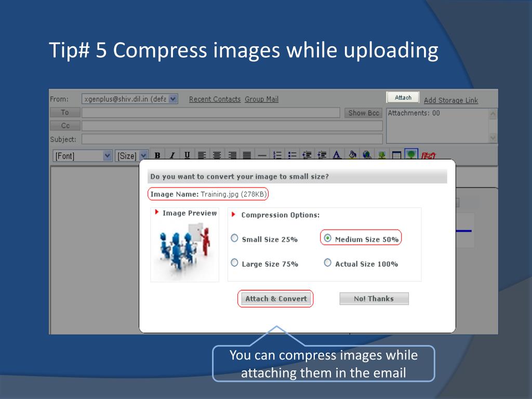The image size is (532, 399).
Task: Click the Image Preview heading
Action: 189,213
